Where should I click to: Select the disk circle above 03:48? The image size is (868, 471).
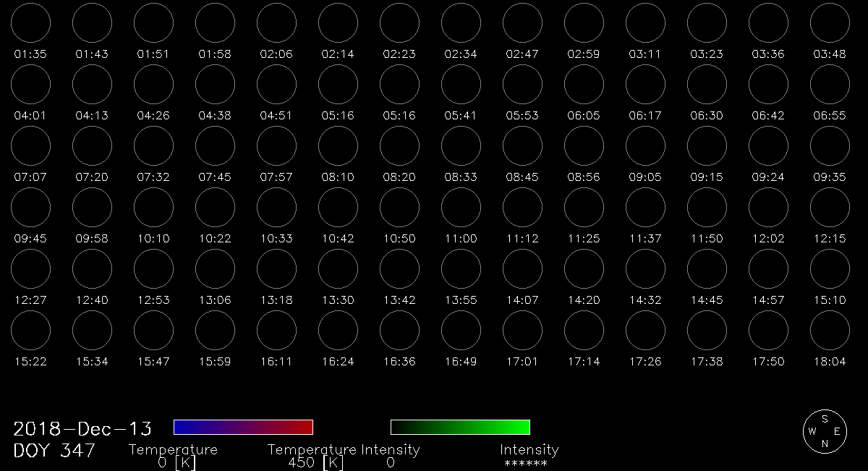tap(830, 22)
